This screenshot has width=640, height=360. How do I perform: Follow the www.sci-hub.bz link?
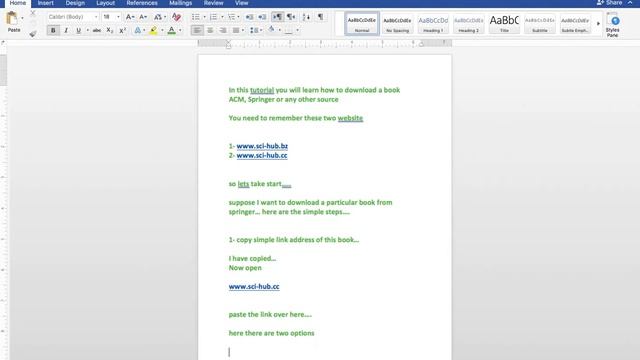262,146
